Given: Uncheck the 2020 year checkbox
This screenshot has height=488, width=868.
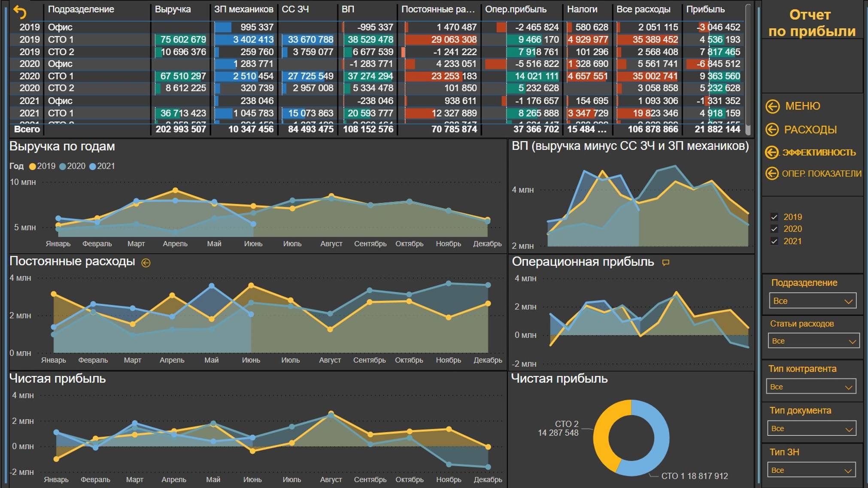Looking at the screenshot, I should pos(775,229).
